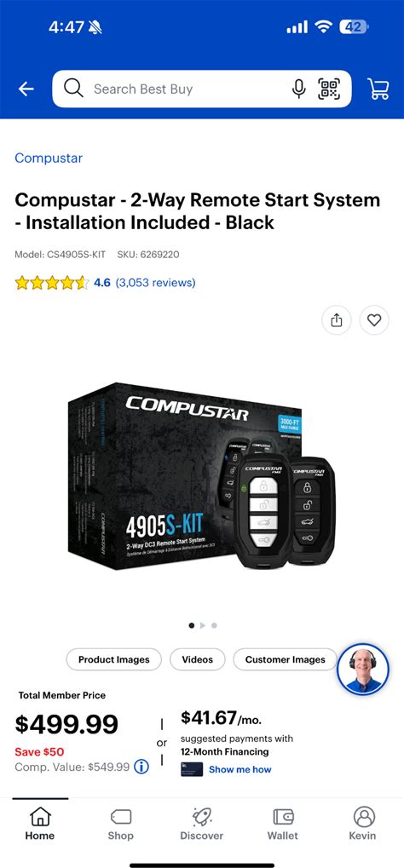Switch to the Wallet tab
The image size is (404, 868).
283,825
